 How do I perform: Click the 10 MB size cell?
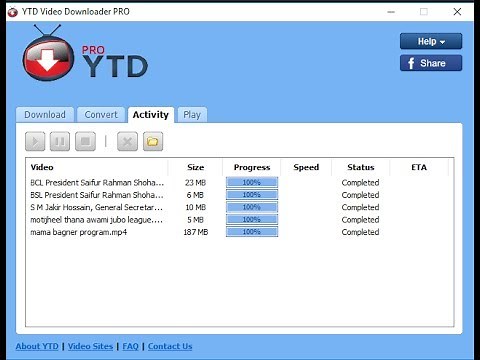(x=196, y=207)
